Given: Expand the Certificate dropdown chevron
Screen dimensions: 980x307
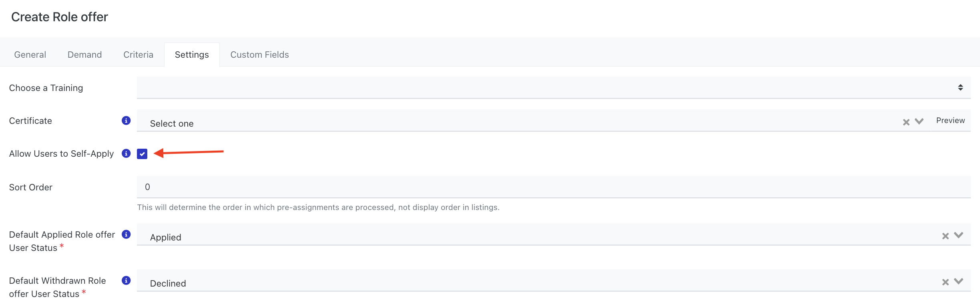Looking at the screenshot, I should [x=919, y=121].
